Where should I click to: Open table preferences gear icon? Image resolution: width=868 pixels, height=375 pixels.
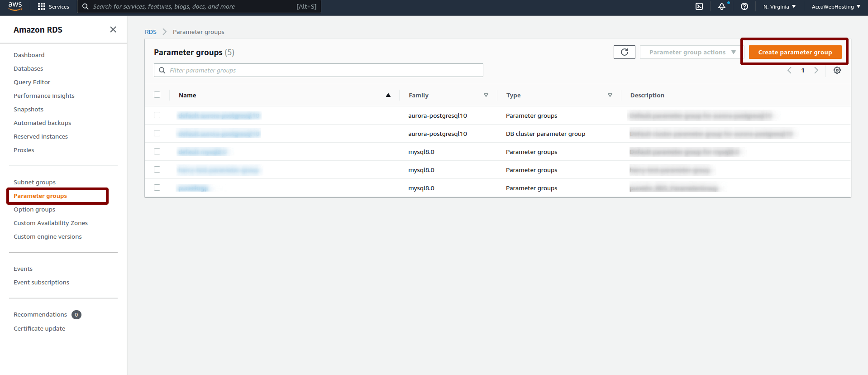tap(837, 70)
